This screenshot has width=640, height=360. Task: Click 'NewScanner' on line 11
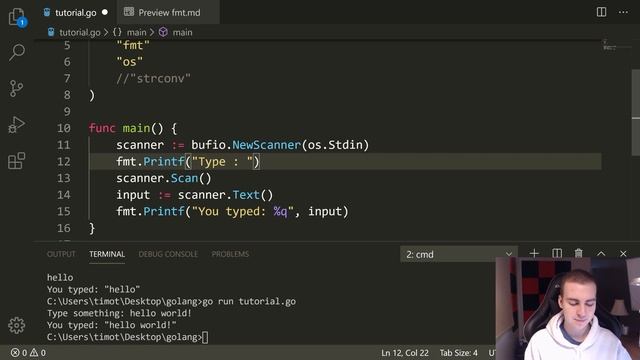click(x=266, y=145)
